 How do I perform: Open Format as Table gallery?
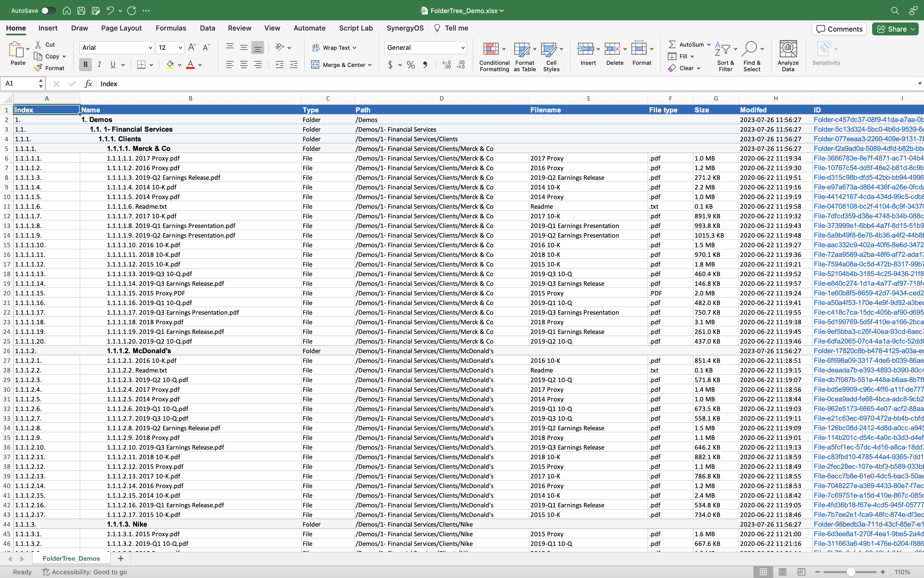(525, 56)
